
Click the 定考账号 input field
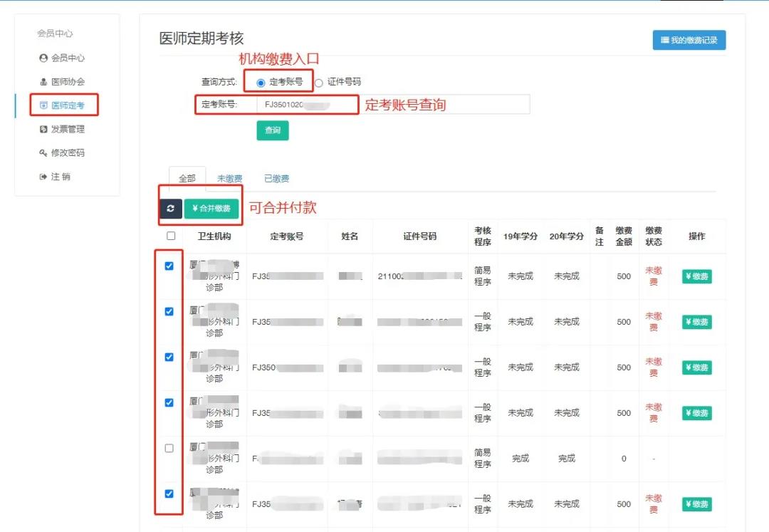click(392, 105)
